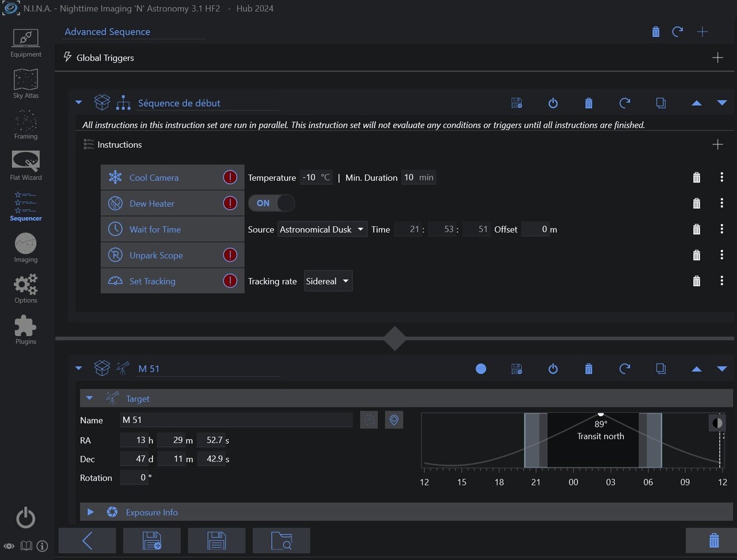Open the documentation book icon

[x=26, y=546]
